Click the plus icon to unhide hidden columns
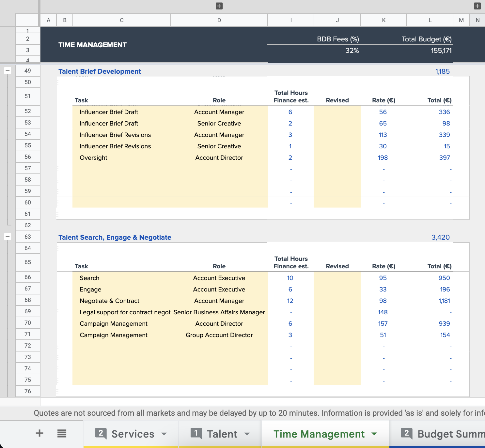Viewport: 485px width, 448px height. (x=219, y=6)
